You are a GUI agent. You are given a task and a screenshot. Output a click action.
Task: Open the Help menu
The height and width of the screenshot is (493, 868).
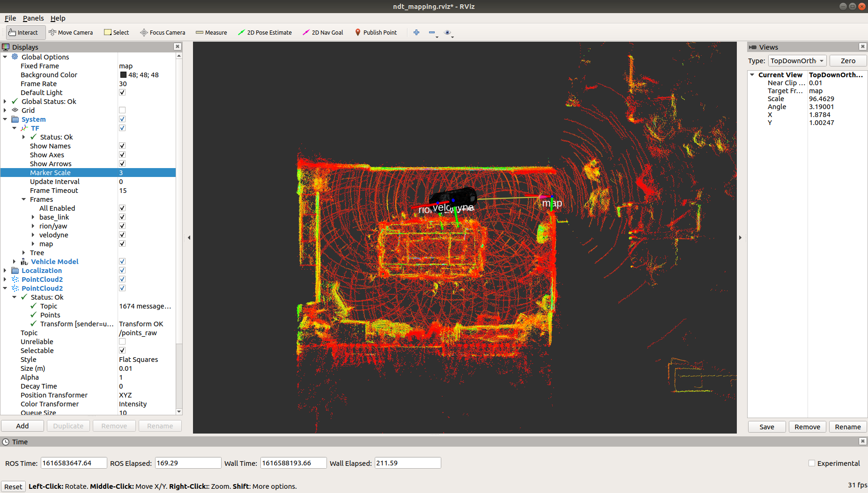coord(58,18)
